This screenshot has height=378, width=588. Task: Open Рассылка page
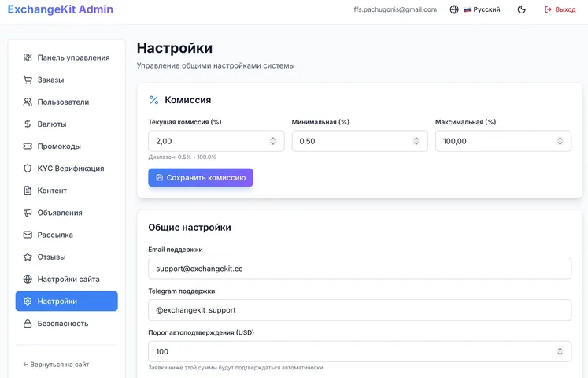pos(66,235)
